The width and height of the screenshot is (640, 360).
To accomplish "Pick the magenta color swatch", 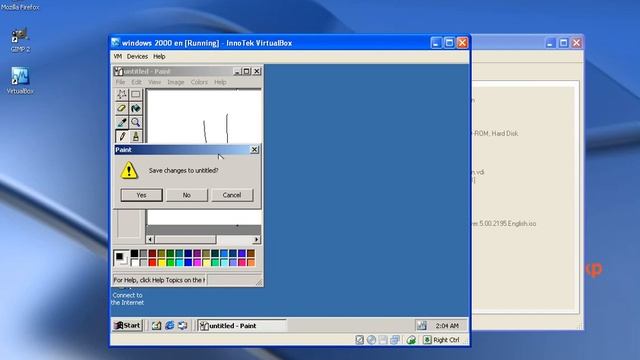I will coord(197,262).
